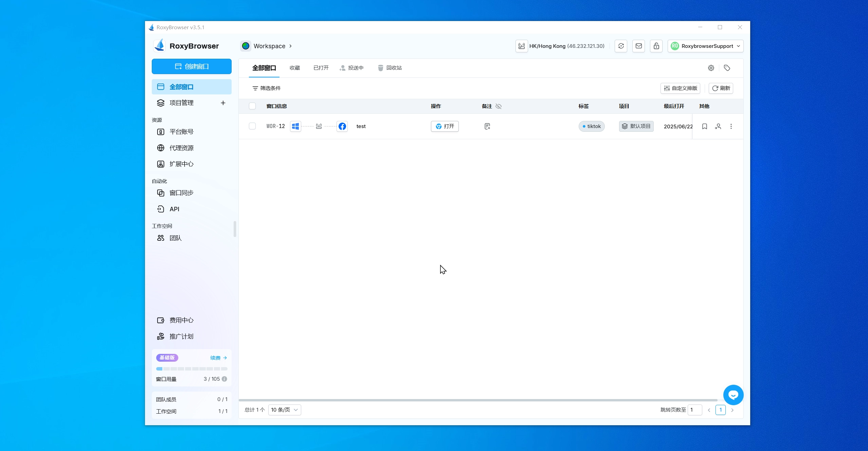The image size is (868, 451).
Task: Click the settings gear icon above table
Action: [711, 68]
